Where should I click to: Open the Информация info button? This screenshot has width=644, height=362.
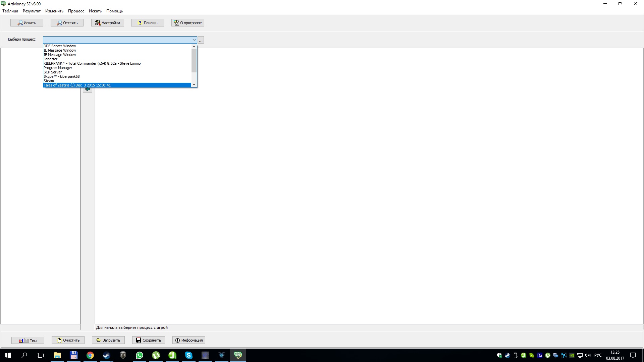[189, 340]
